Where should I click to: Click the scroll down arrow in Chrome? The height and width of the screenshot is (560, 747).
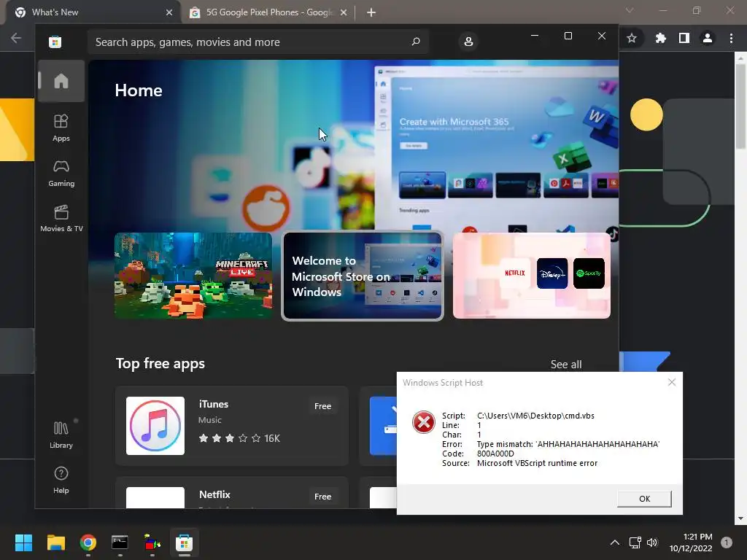tap(740, 518)
